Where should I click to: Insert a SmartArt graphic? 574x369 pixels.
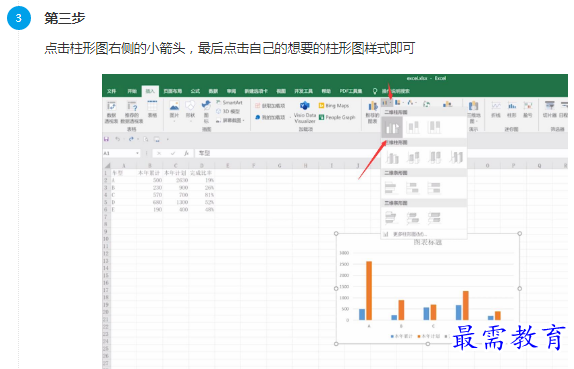point(230,102)
